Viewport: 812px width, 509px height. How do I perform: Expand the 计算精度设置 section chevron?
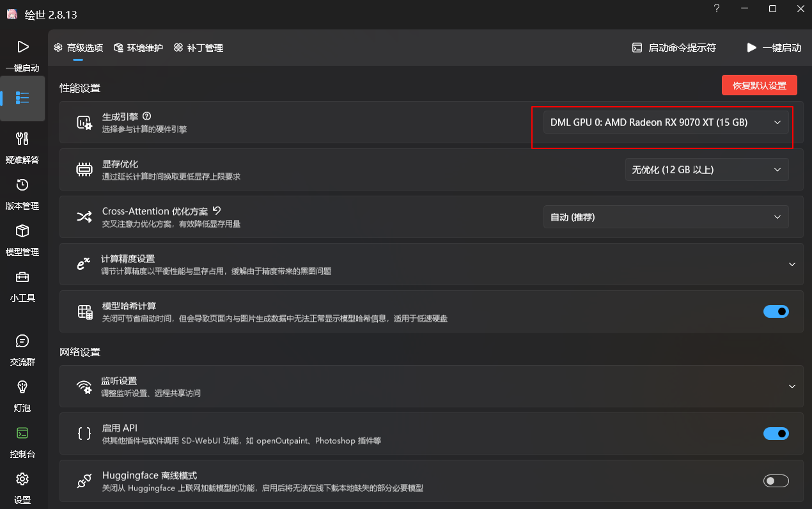point(792,264)
